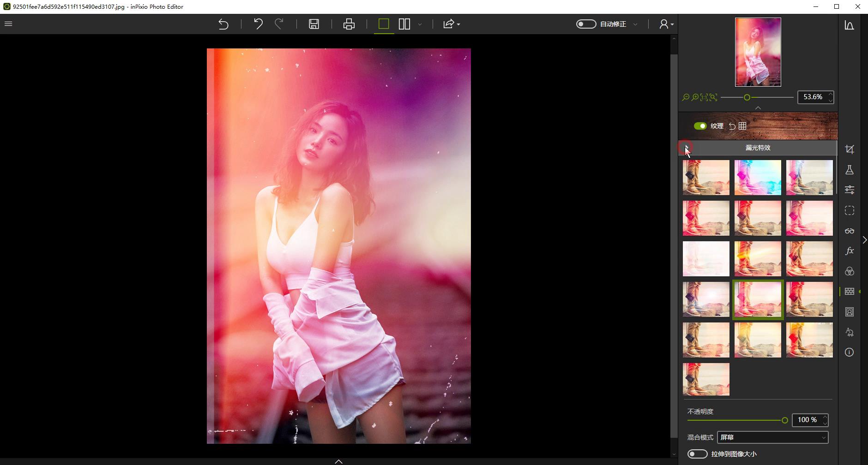Click the 53.6% zoom value field
868x465 pixels.
click(812, 97)
